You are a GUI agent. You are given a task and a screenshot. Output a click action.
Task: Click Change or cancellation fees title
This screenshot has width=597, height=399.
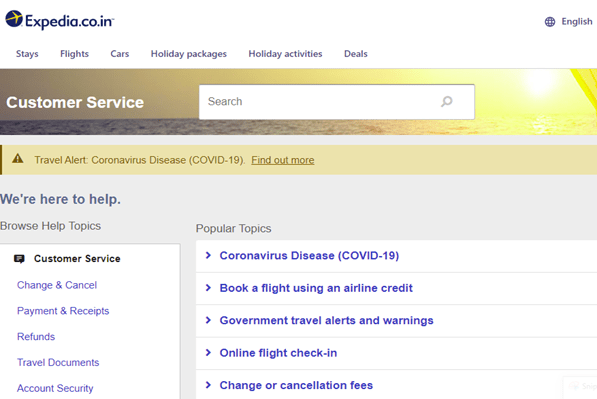click(296, 385)
